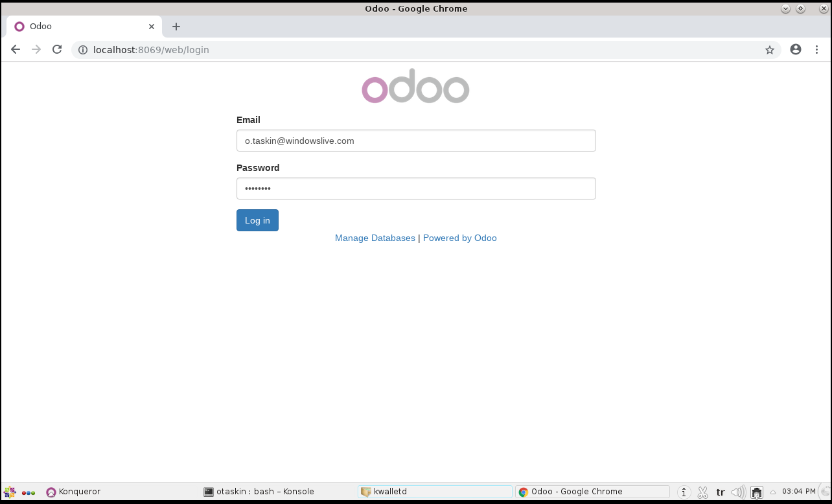View site information icon in address bar
This screenshot has height=504, width=832.
pos(83,50)
